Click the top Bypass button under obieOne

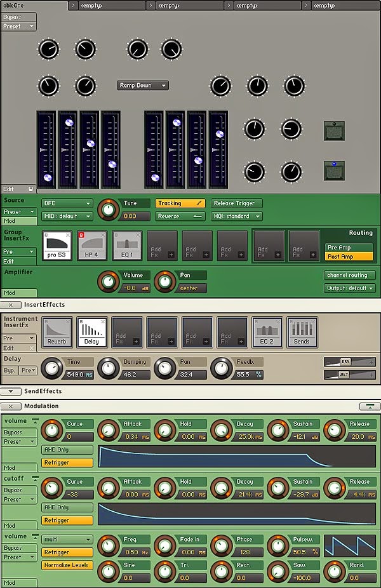[19, 17]
